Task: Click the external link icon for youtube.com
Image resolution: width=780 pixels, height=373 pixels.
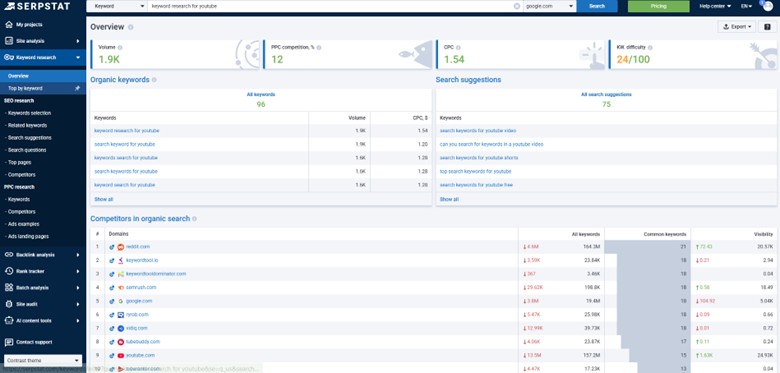Action: click(x=112, y=356)
